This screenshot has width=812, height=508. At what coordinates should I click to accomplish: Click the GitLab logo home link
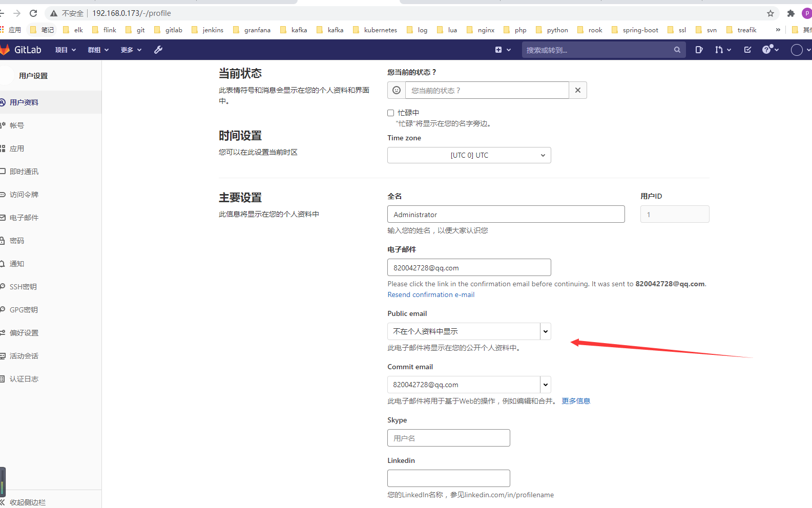coord(21,50)
